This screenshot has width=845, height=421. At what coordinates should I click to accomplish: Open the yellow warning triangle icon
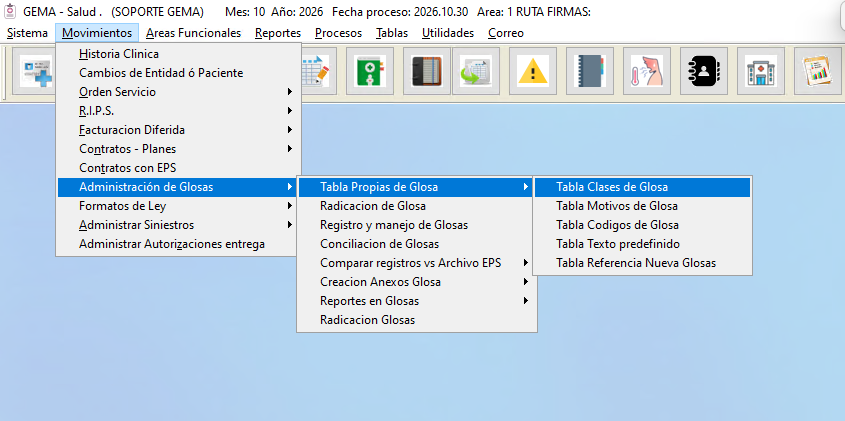532,71
